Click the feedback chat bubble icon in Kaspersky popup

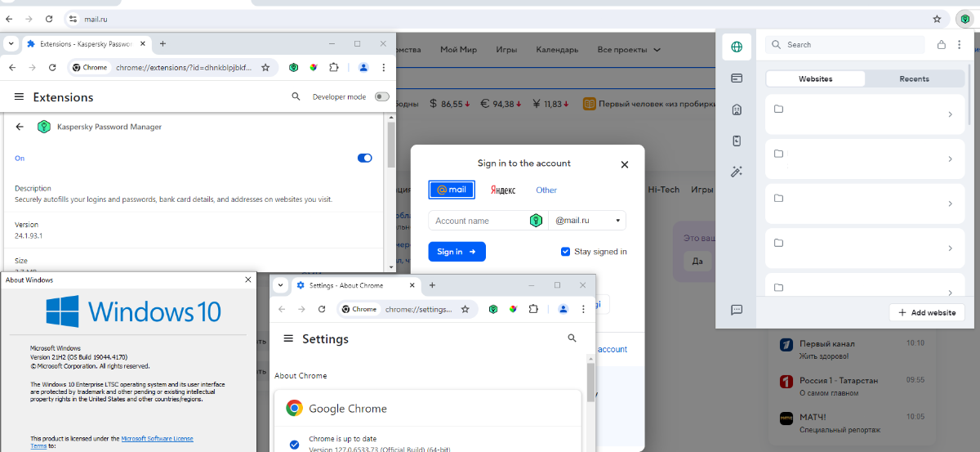click(x=737, y=310)
